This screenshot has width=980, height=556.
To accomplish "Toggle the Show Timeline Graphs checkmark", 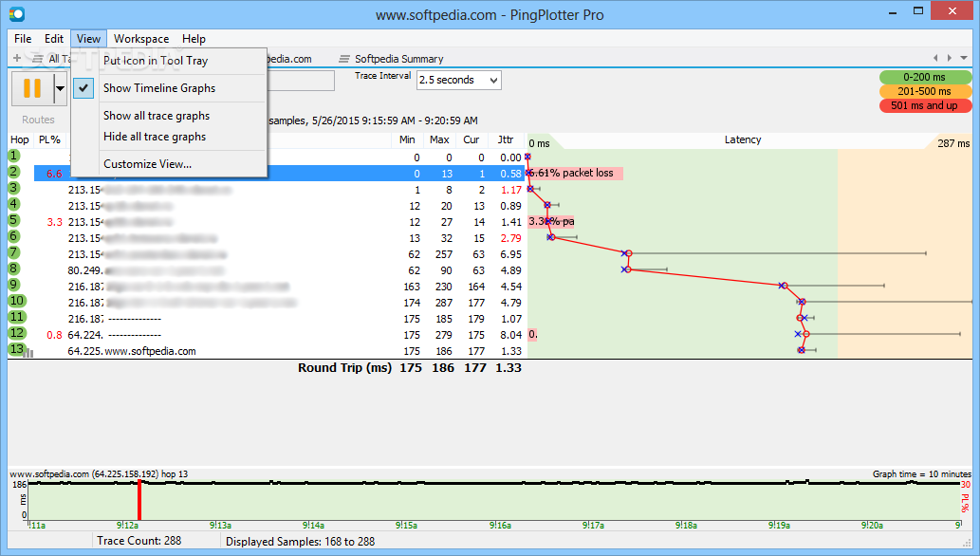I will 83,88.
